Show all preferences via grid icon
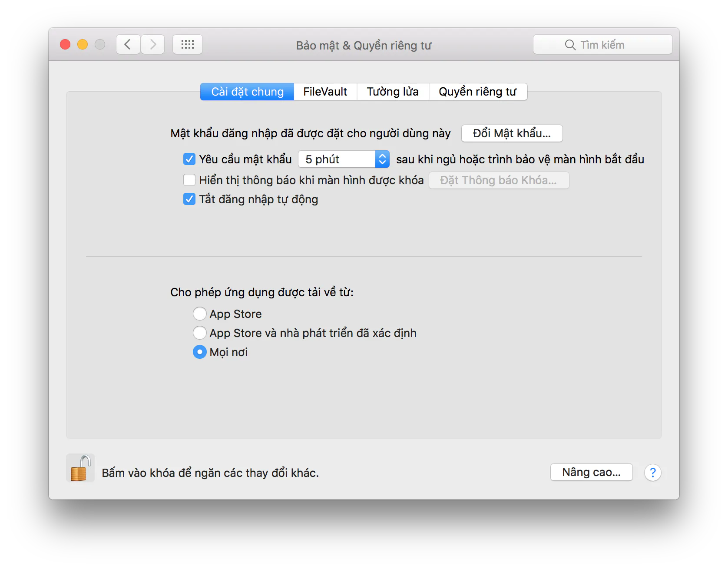 pos(188,44)
